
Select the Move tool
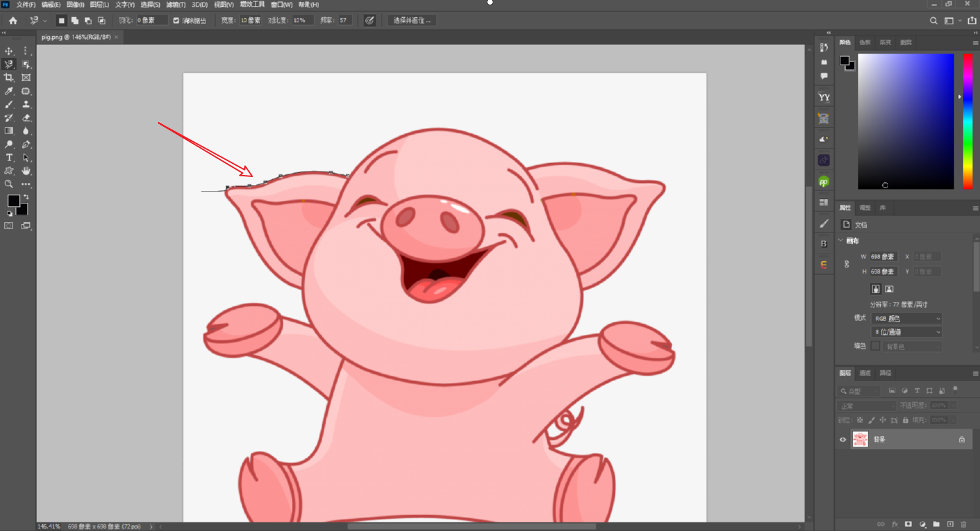(x=9, y=51)
